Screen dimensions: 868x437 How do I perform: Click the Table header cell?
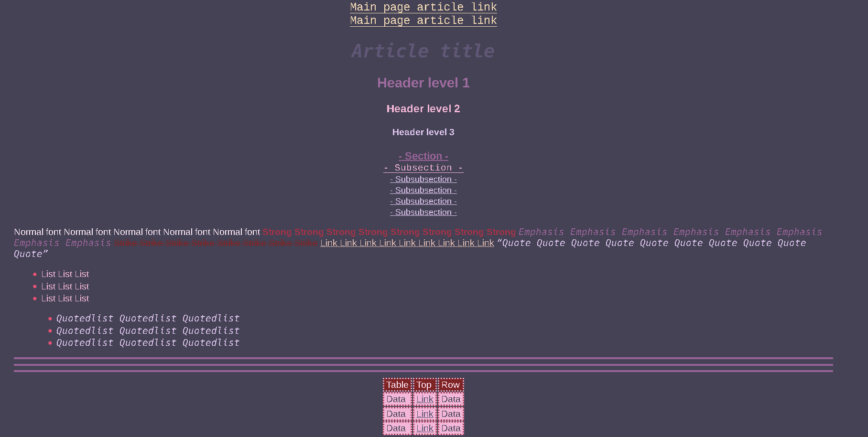tap(396, 384)
